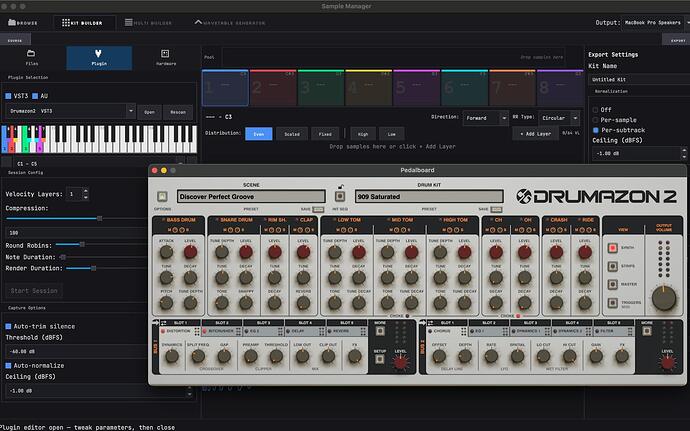Click the Bus 1 Dynamics knob
This screenshot has height=431, width=690.
coord(172,356)
